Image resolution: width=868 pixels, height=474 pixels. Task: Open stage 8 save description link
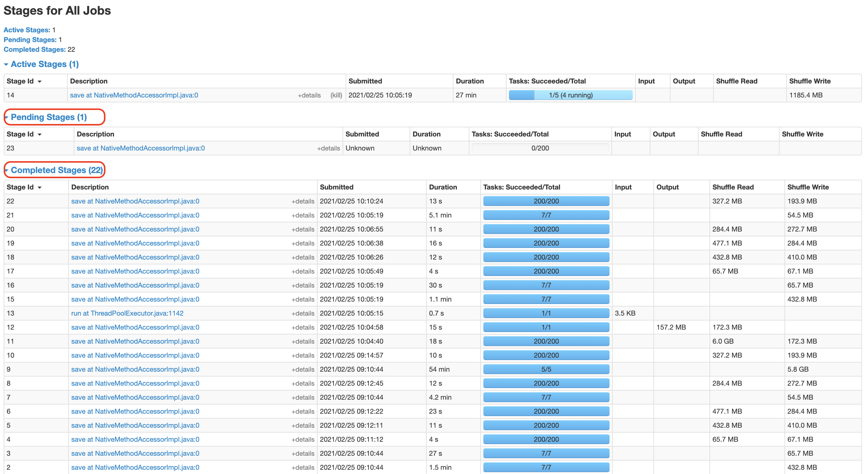coord(135,383)
